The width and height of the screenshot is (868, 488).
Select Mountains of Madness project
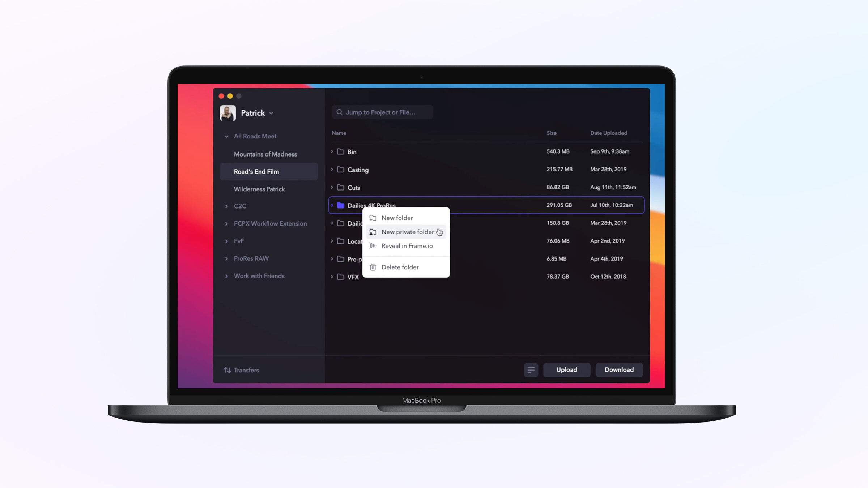266,154
